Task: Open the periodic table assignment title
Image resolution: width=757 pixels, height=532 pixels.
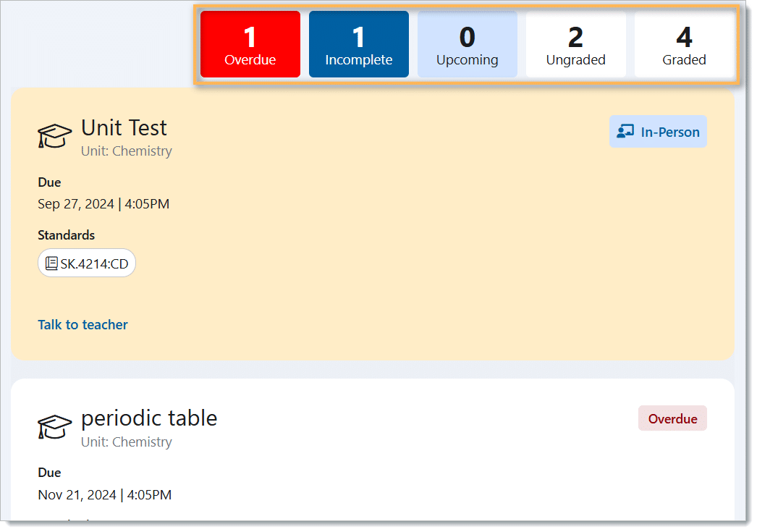Action: point(149,418)
